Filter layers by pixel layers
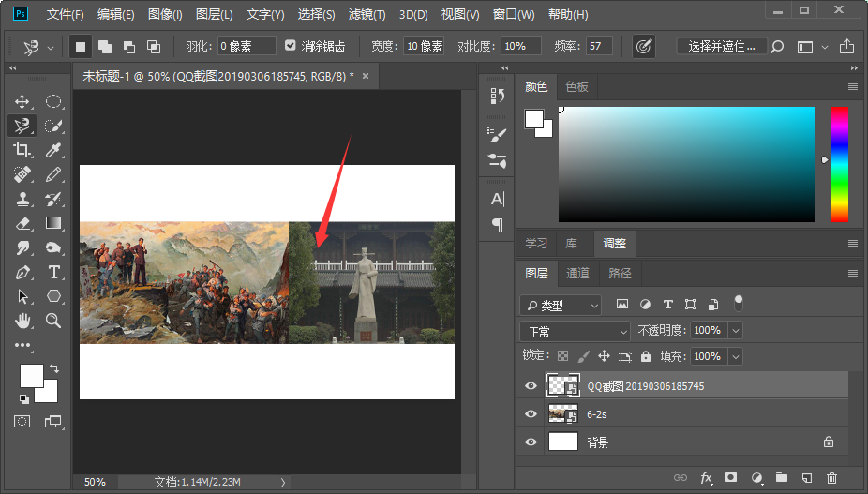The height and width of the screenshot is (494, 868). pos(622,304)
